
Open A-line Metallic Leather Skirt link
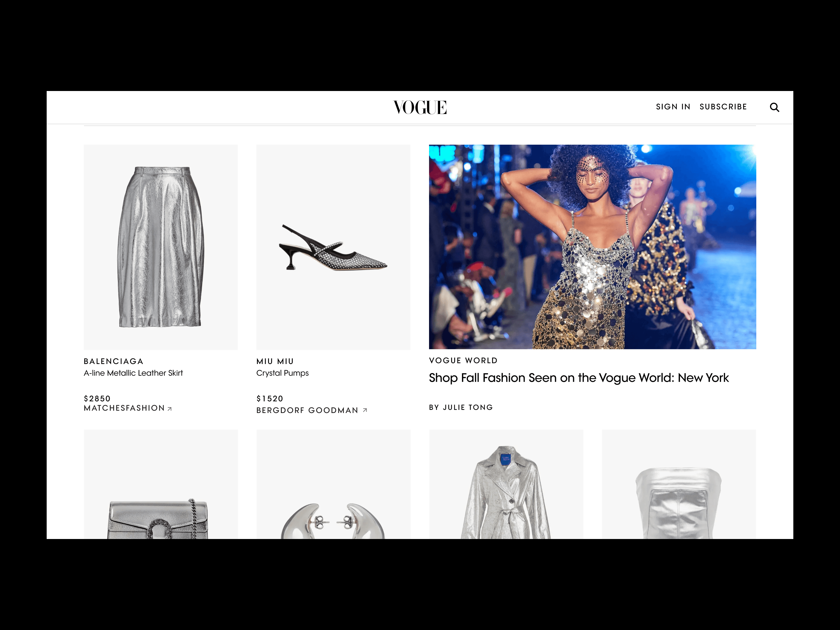coord(133,373)
